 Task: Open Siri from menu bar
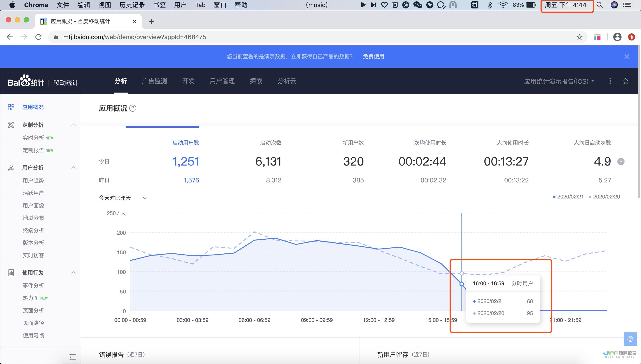tap(614, 5)
